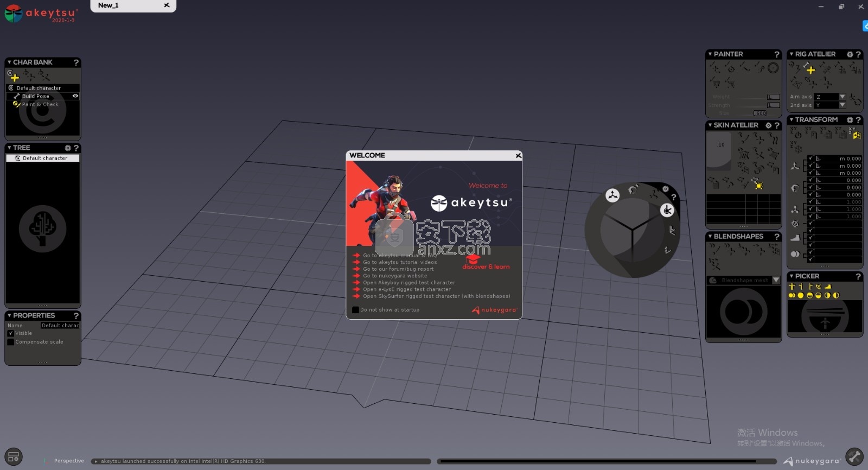868x470 pixels.
Task: Open Transform panel settings gear
Action: [850, 120]
